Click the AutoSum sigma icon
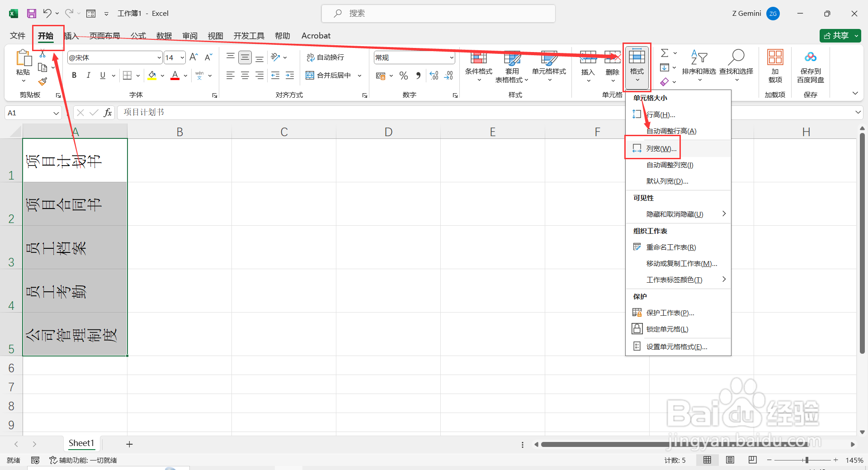The image size is (868, 470). 665,53
